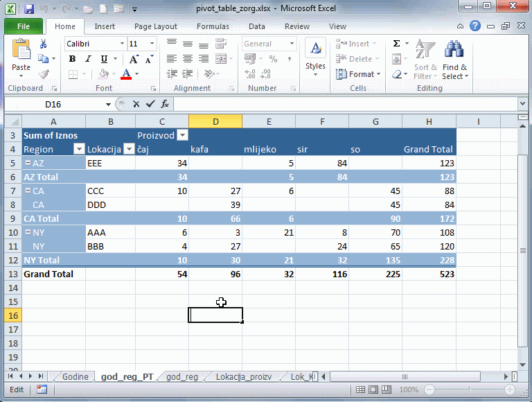Screen dimensions: 532x402
Task: Collapse the AZ region group
Action: (x=27, y=163)
